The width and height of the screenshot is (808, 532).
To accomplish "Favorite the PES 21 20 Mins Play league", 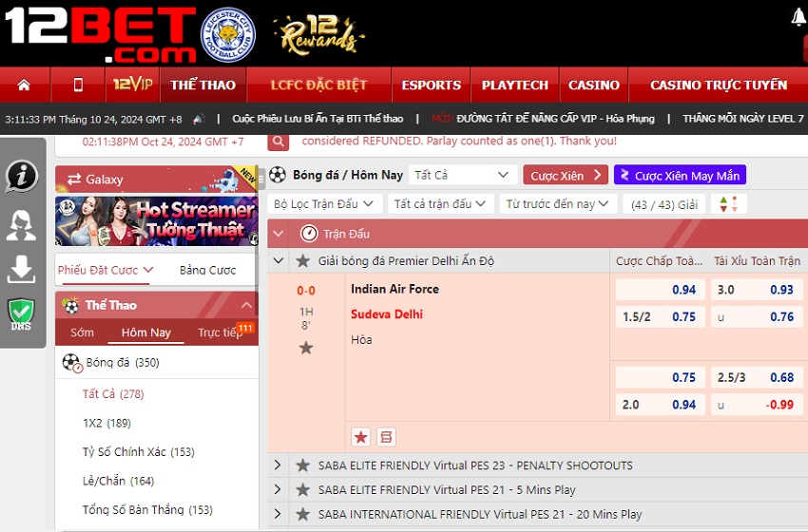I will [303, 514].
